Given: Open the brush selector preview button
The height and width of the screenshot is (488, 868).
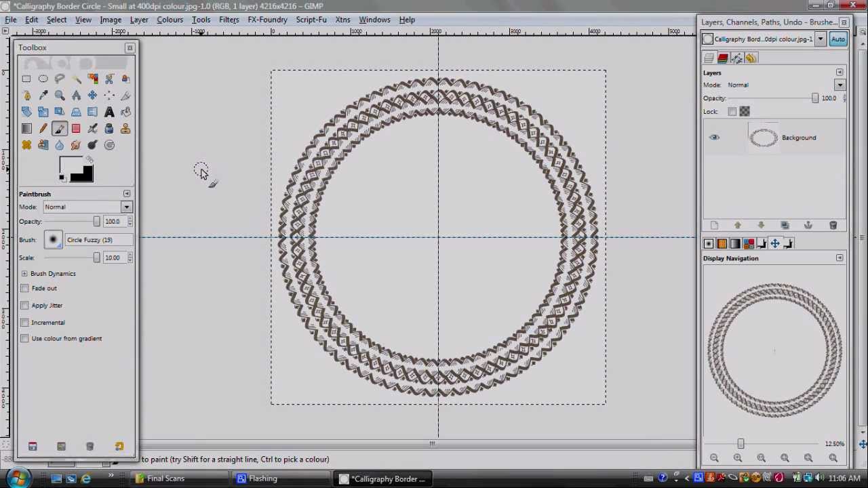Looking at the screenshot, I should pyautogui.click(x=53, y=240).
